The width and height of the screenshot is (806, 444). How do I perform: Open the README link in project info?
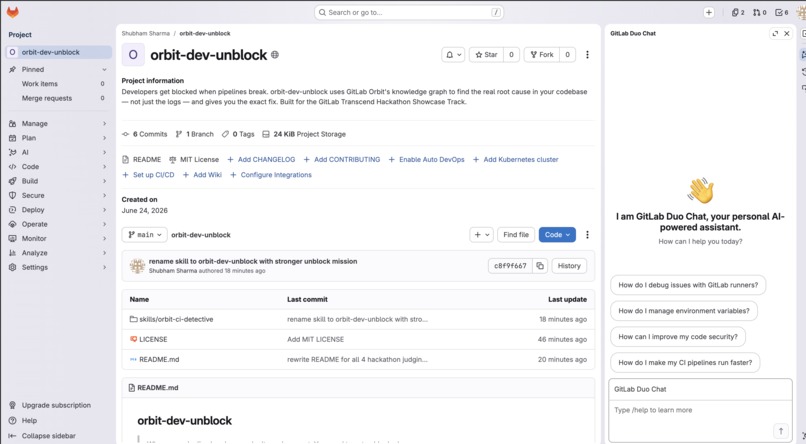tap(142, 160)
